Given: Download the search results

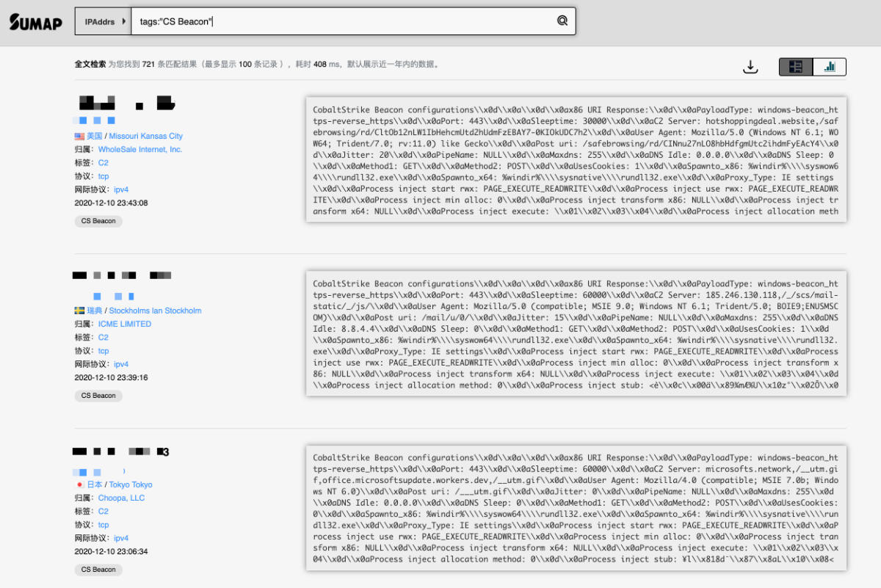Looking at the screenshot, I should point(750,67).
